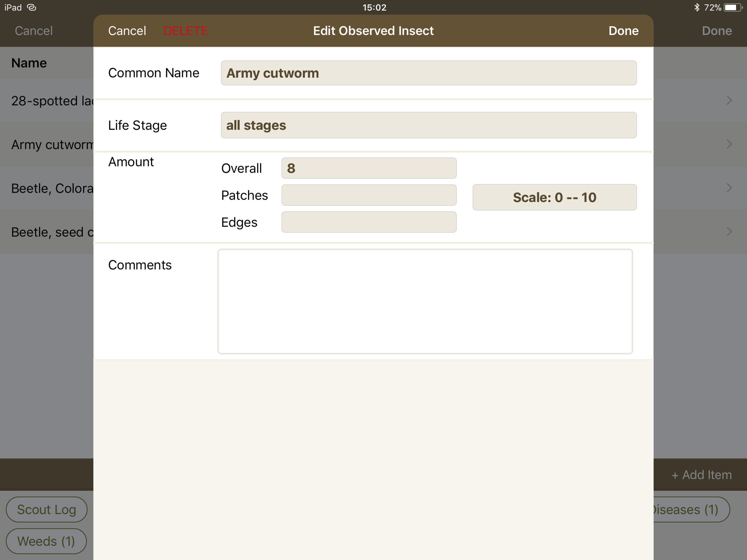
Task: Tap Cancel in the Edit Observed Insect dialog
Action: coord(127,31)
